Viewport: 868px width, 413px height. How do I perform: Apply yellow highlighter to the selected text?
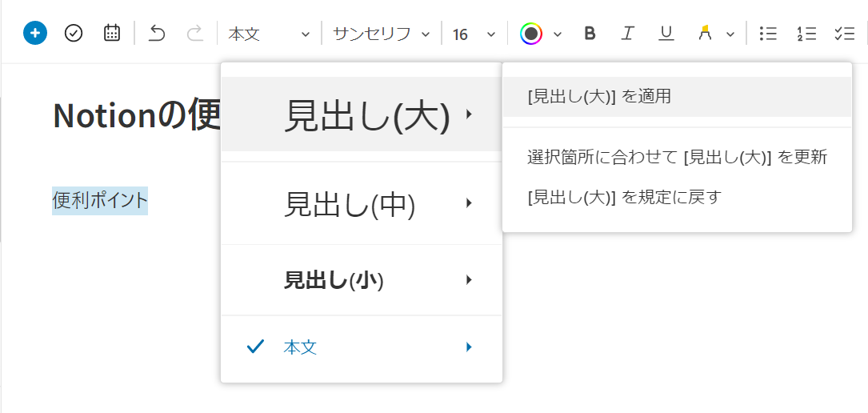705,34
